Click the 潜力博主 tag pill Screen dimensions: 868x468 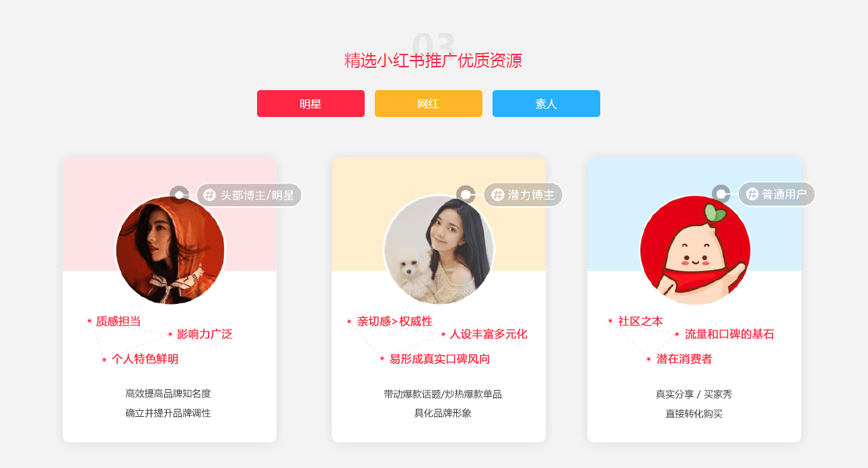[523, 195]
